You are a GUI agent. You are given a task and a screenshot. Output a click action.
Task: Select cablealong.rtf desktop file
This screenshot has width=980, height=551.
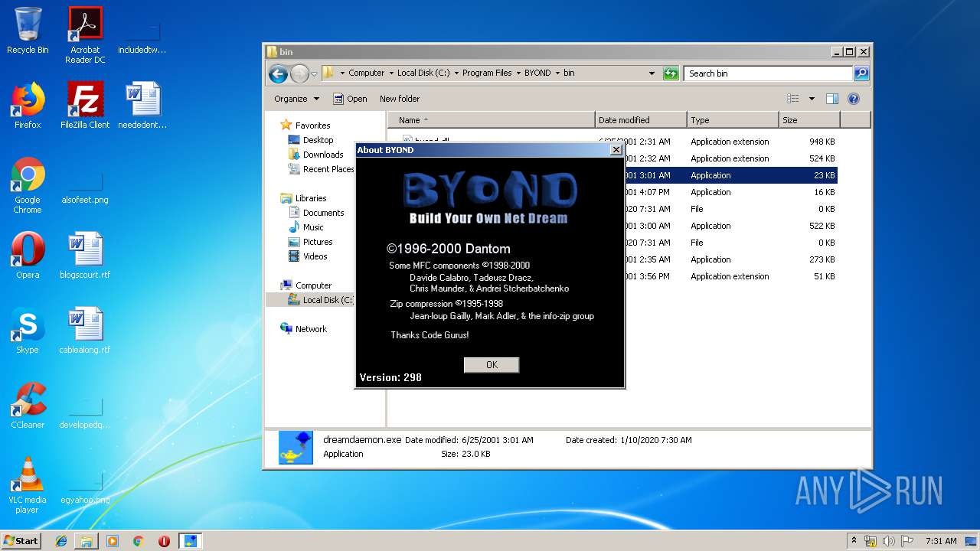point(85,330)
